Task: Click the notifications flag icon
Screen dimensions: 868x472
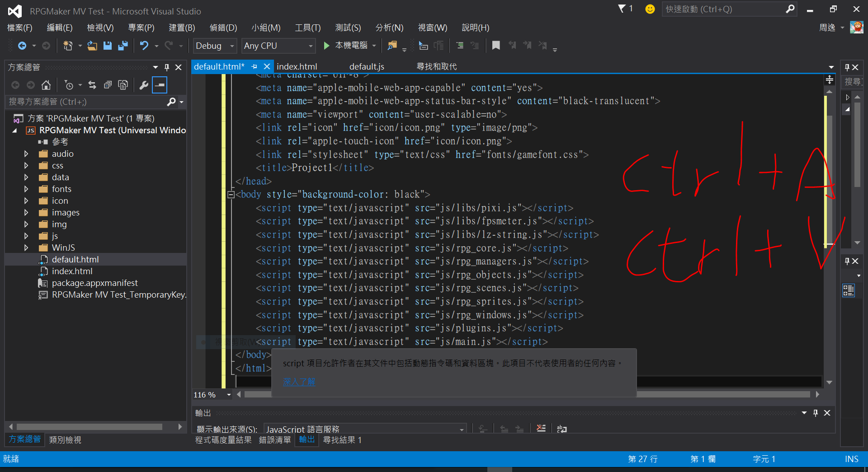Action: (622, 9)
